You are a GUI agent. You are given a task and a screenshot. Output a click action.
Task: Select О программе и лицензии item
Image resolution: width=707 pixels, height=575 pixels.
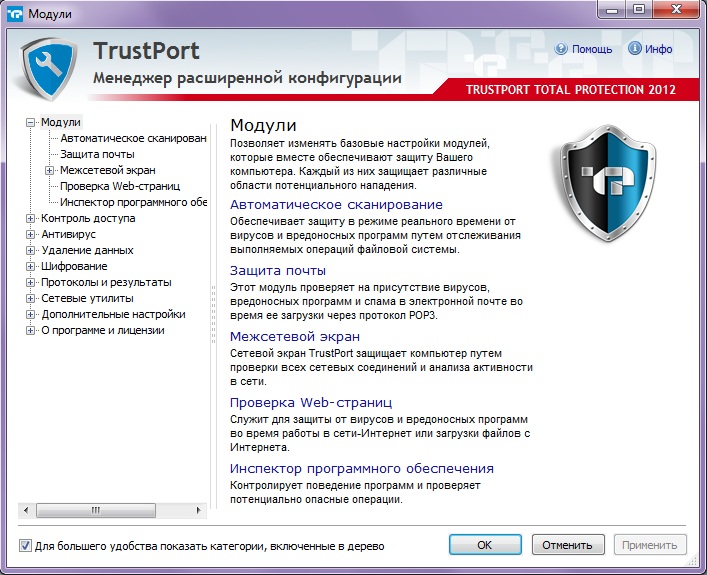103,331
